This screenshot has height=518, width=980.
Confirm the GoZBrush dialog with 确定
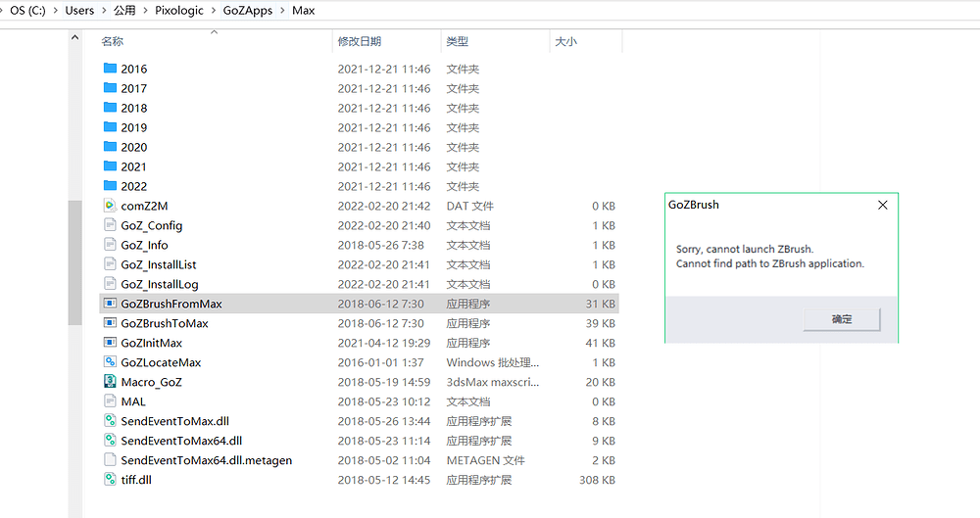coord(841,319)
